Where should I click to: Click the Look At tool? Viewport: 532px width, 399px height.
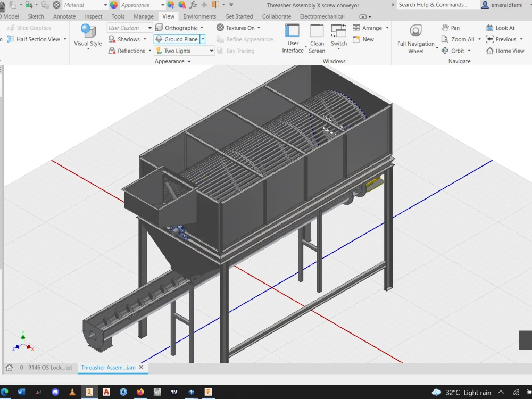(x=501, y=28)
